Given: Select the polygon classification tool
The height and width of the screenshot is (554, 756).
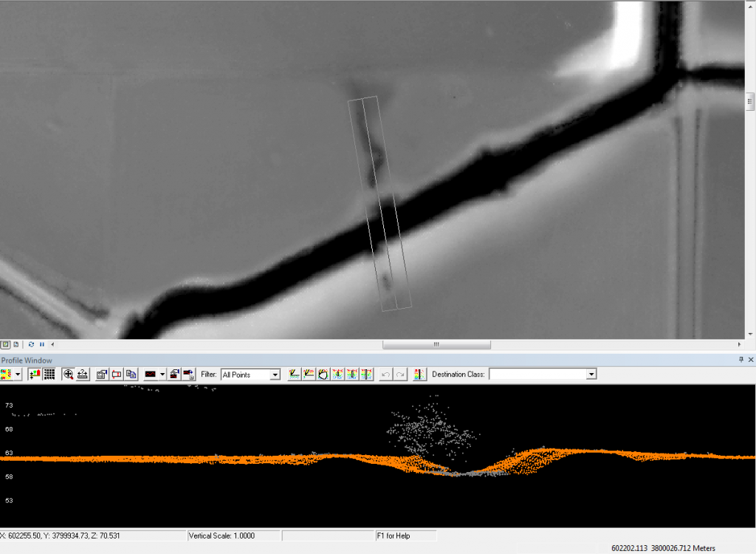Looking at the screenshot, I should (323, 374).
